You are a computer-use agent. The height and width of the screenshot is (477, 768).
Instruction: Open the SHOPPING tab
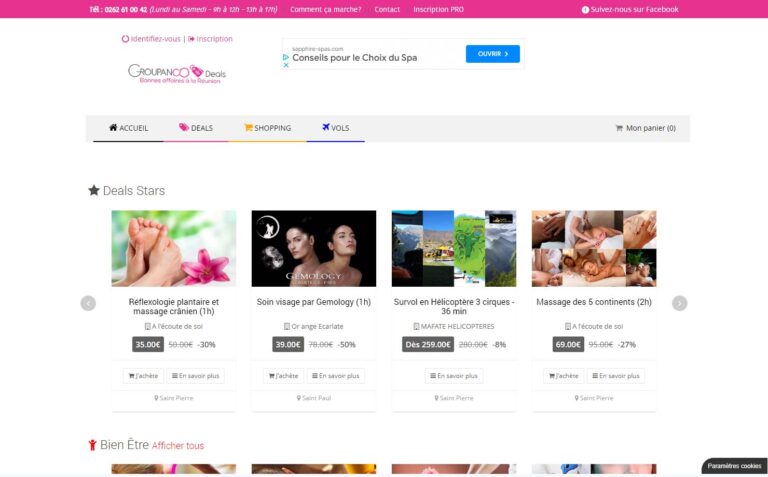pos(267,128)
